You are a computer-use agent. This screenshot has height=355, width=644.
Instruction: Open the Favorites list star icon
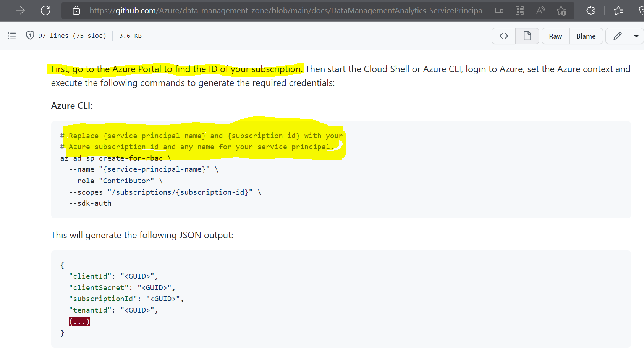tap(618, 10)
